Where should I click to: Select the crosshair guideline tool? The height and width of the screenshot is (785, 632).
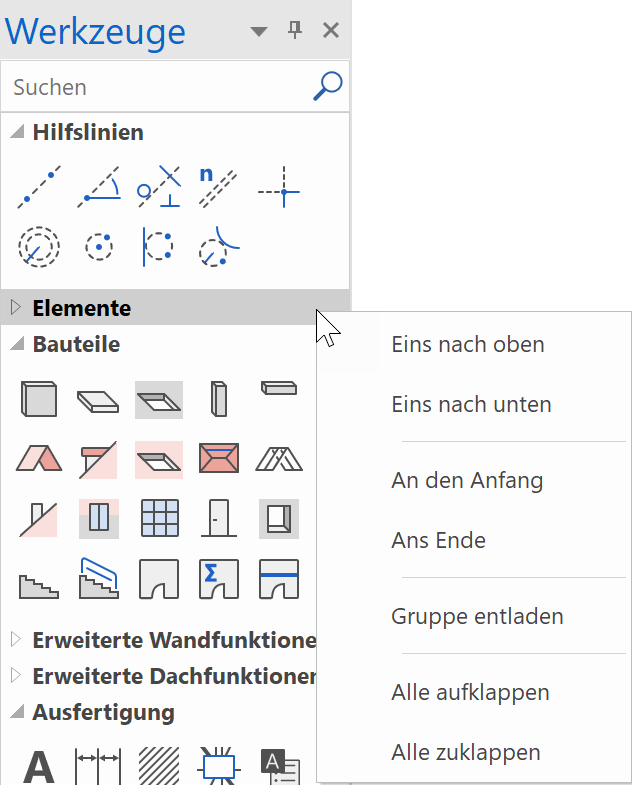click(278, 187)
